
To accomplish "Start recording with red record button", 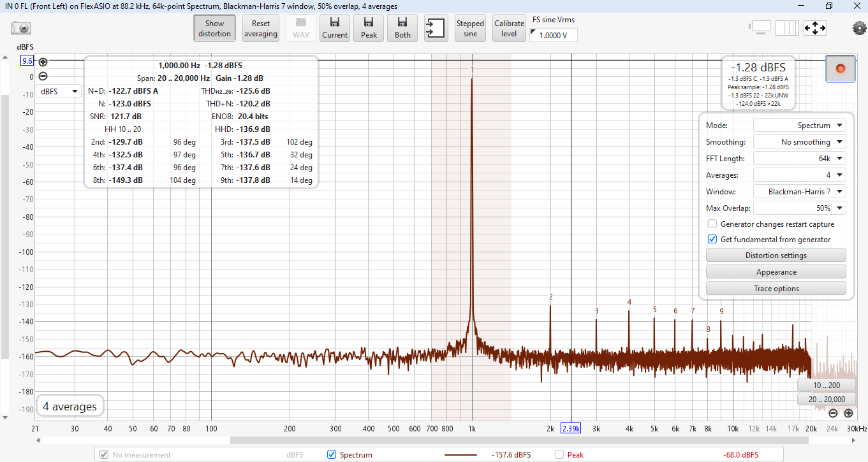I will [x=840, y=68].
